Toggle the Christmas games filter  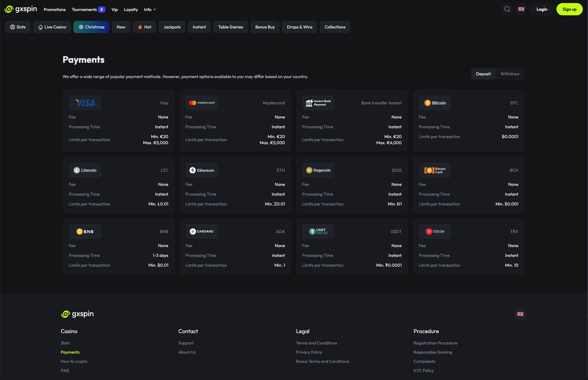(91, 27)
